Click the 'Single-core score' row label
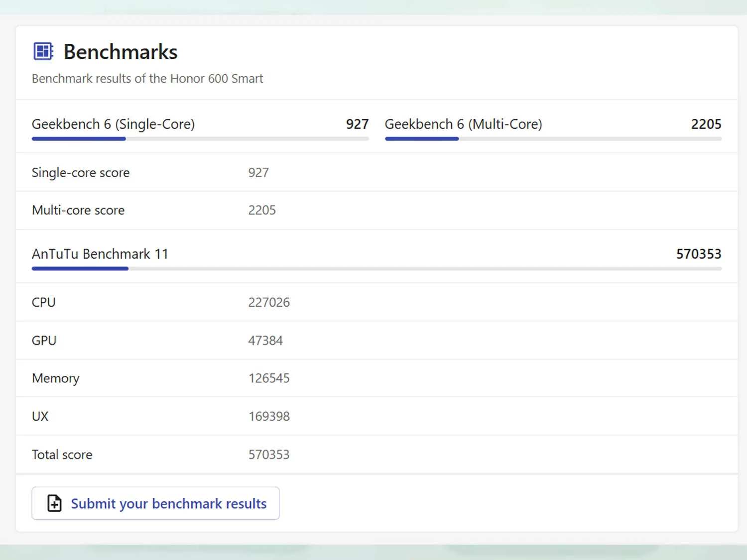The height and width of the screenshot is (560, 747). coord(81,173)
